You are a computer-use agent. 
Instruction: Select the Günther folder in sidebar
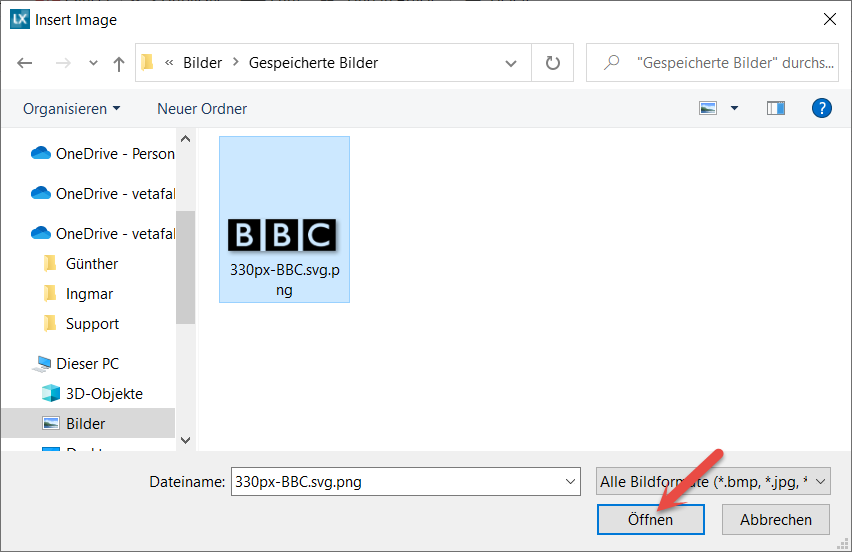point(91,264)
